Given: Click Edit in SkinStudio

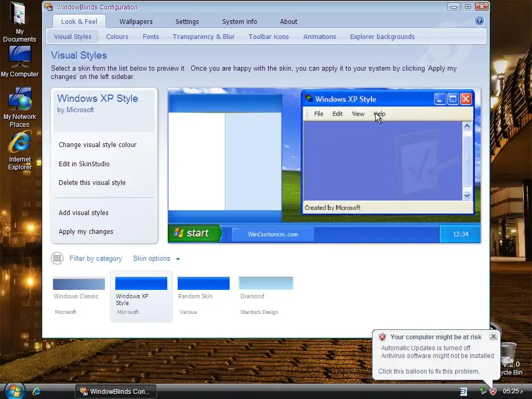Looking at the screenshot, I should pos(84,164).
